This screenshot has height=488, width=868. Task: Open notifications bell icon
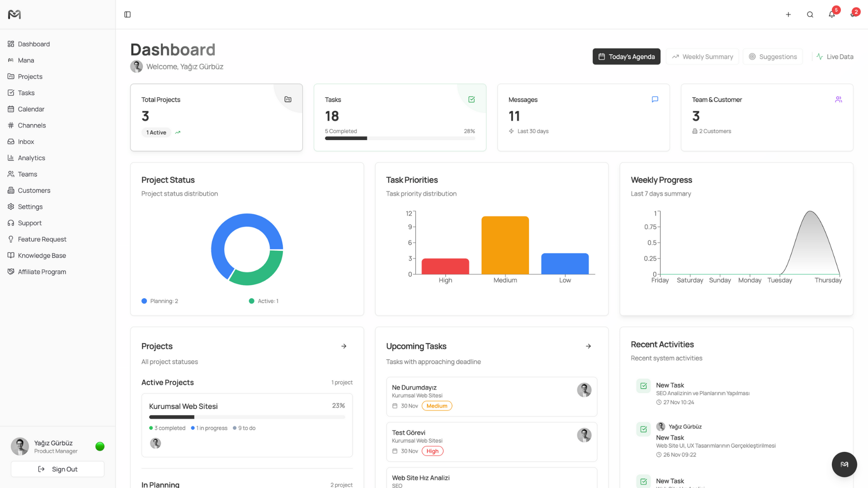831,14
